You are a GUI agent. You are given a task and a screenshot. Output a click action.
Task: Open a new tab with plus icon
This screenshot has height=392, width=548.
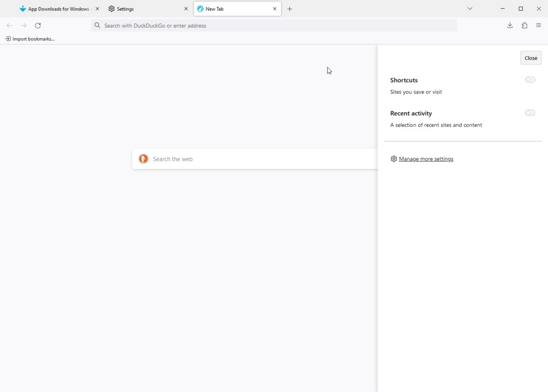pos(289,9)
